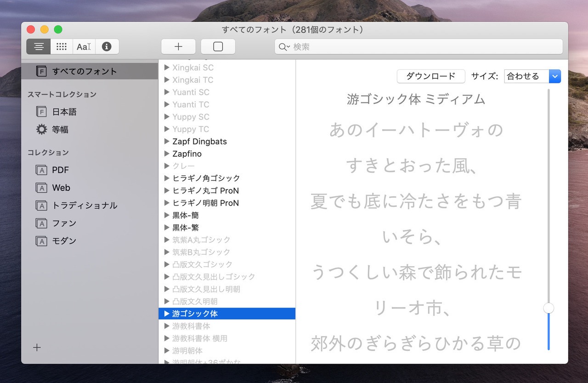Click the font size slider knob

pyautogui.click(x=548, y=308)
